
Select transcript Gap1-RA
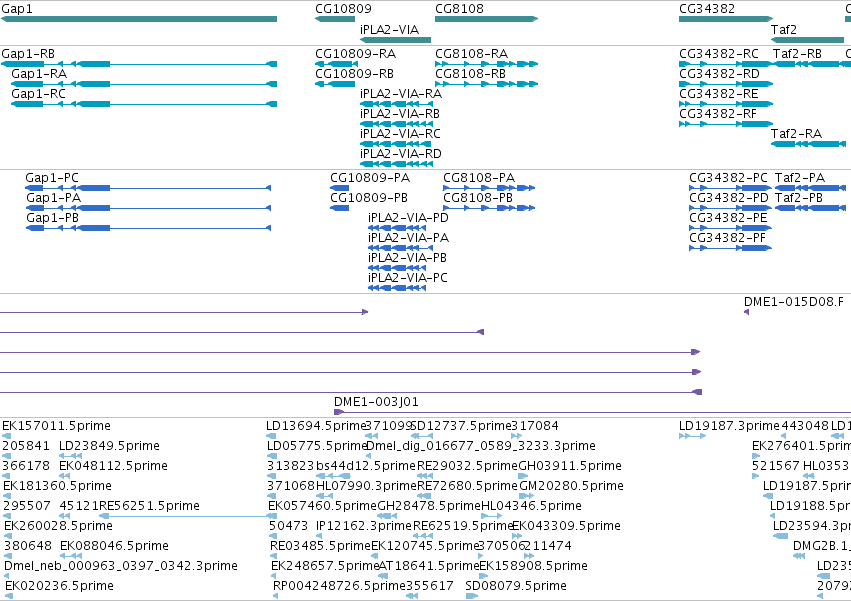(x=144, y=84)
